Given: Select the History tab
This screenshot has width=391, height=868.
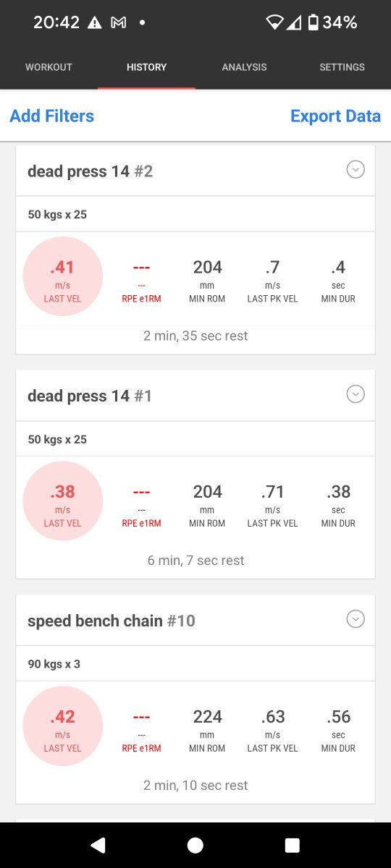Looking at the screenshot, I should tap(146, 67).
